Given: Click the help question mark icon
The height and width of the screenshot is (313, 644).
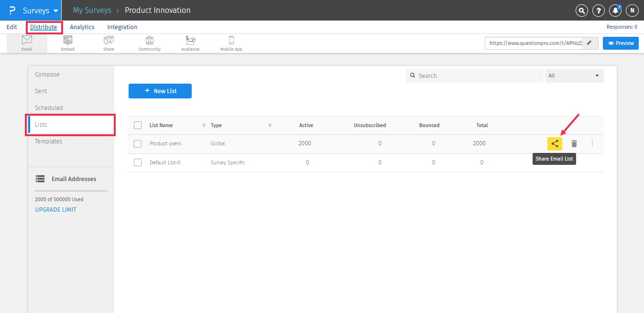Looking at the screenshot, I should [598, 10].
